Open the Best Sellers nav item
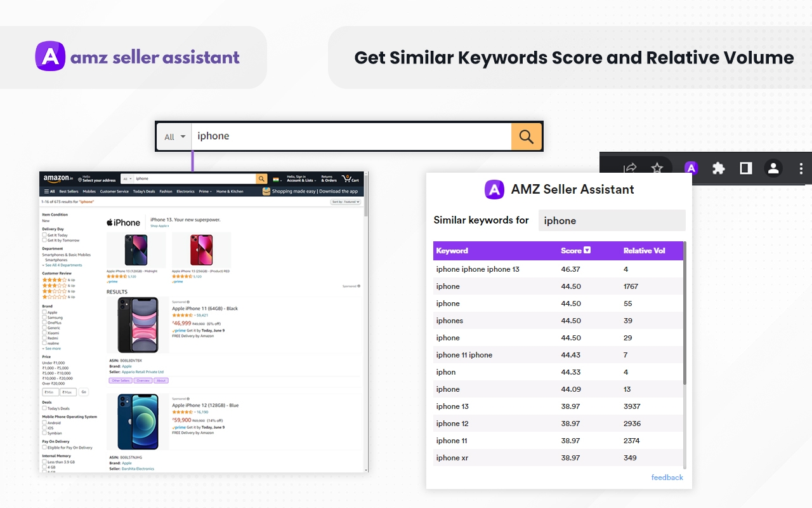812x508 pixels. tap(69, 191)
